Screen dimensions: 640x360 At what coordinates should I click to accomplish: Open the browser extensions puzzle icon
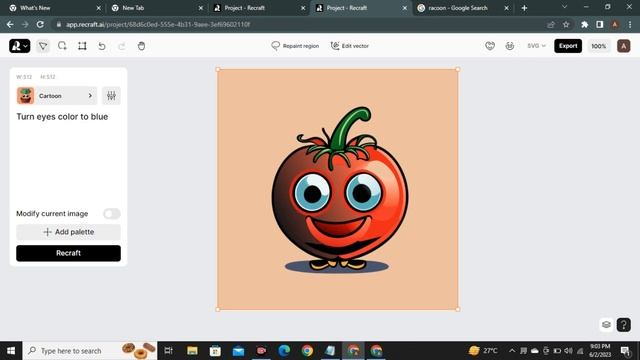tap(584, 24)
